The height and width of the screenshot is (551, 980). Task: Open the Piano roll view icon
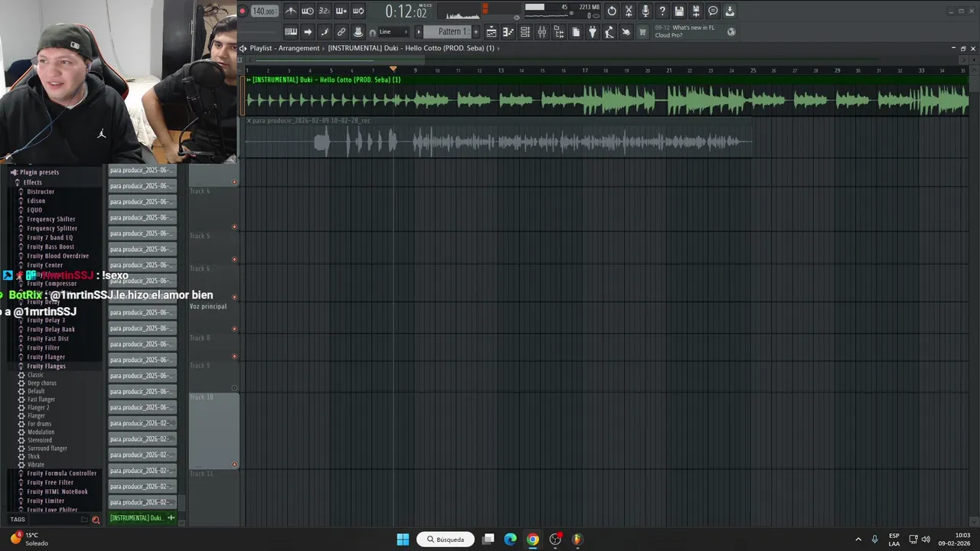[x=508, y=31]
